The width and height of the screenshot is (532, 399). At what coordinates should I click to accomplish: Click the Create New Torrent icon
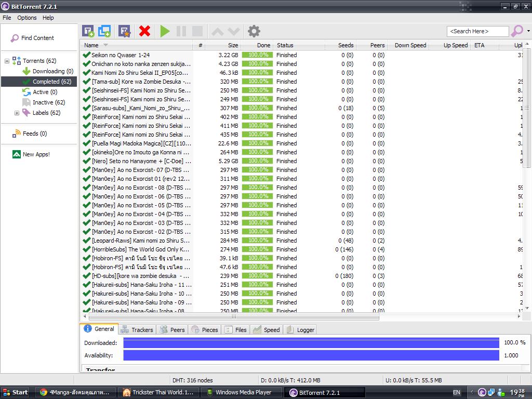tap(125, 31)
